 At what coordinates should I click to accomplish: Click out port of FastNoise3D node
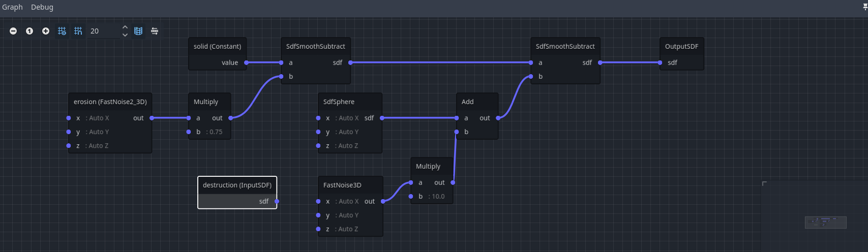pos(383,201)
